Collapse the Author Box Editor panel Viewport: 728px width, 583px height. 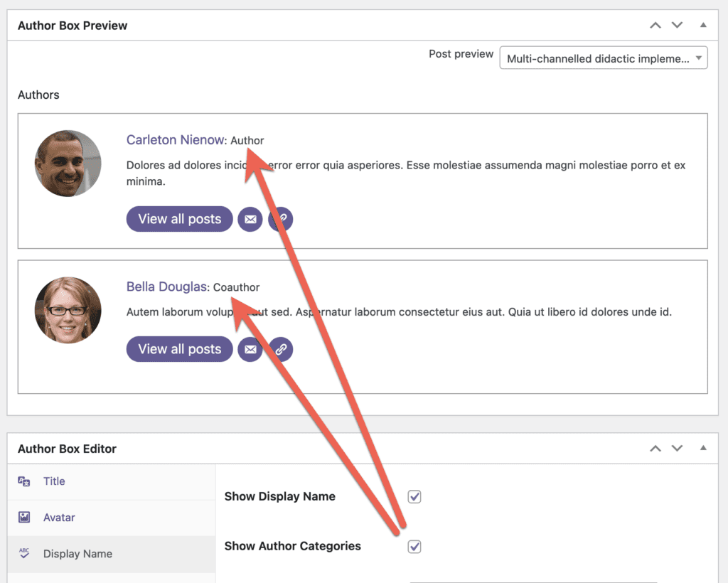pyautogui.click(x=703, y=448)
